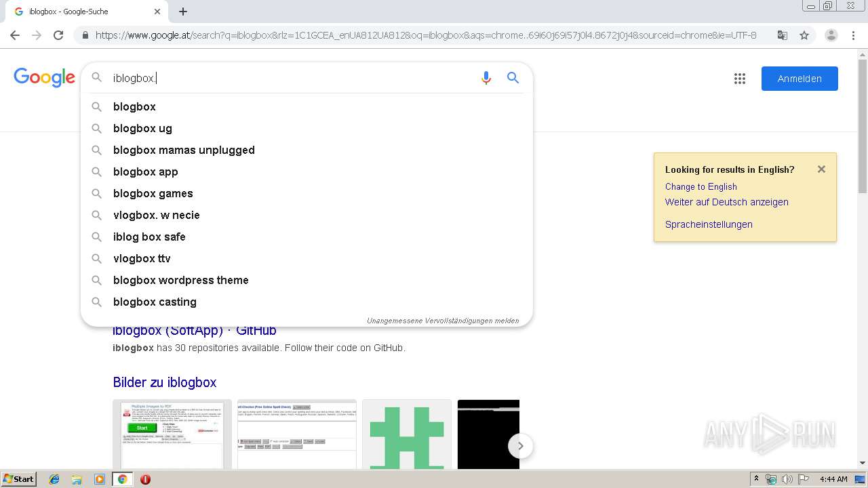The image size is (868, 488).
Task: Open Windows Explorer folder from taskbar
Action: coord(77,479)
